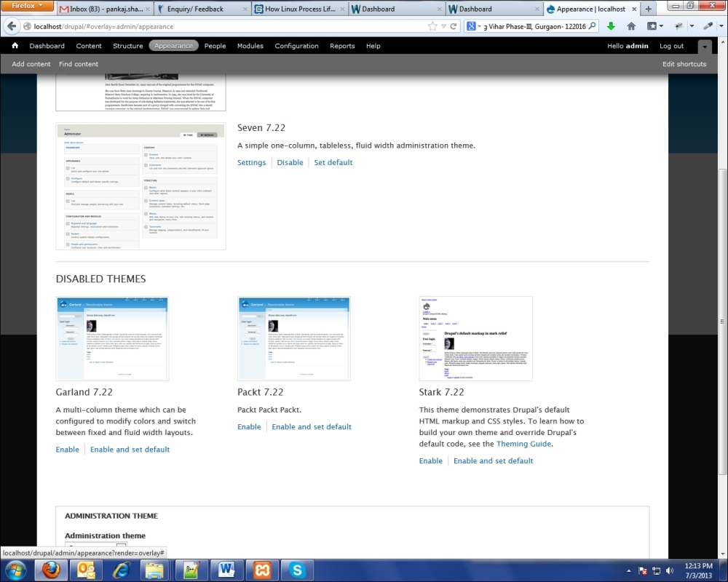This screenshot has height=582, width=728.
Task: Click Enable and set default under Garland
Action: [x=130, y=450]
